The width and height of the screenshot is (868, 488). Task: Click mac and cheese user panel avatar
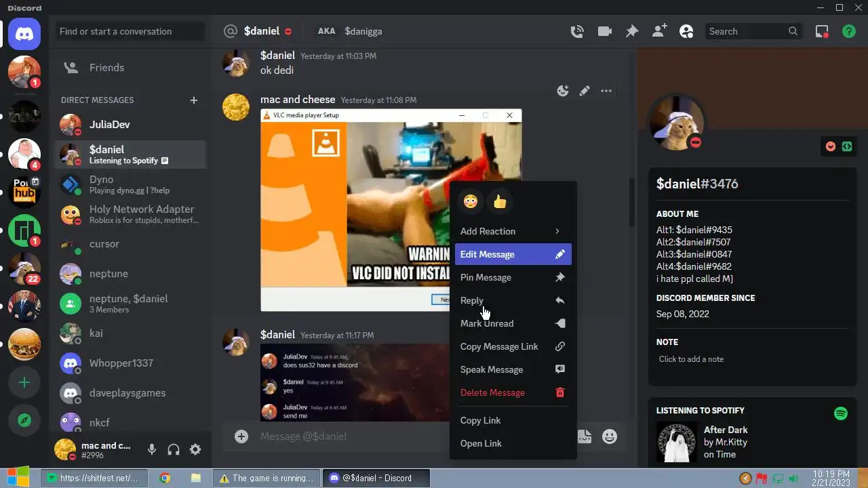[x=65, y=449]
